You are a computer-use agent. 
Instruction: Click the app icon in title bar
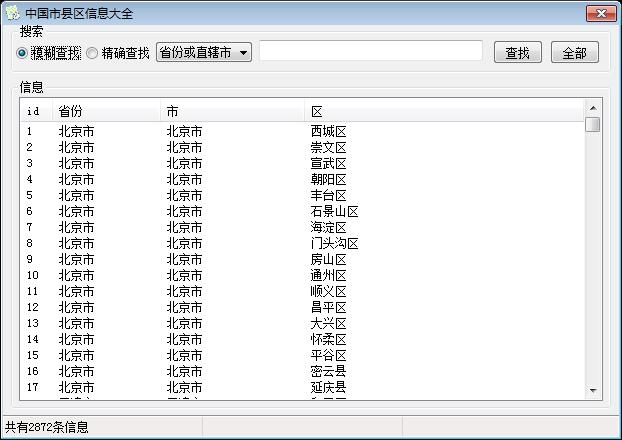pyautogui.click(x=12, y=13)
